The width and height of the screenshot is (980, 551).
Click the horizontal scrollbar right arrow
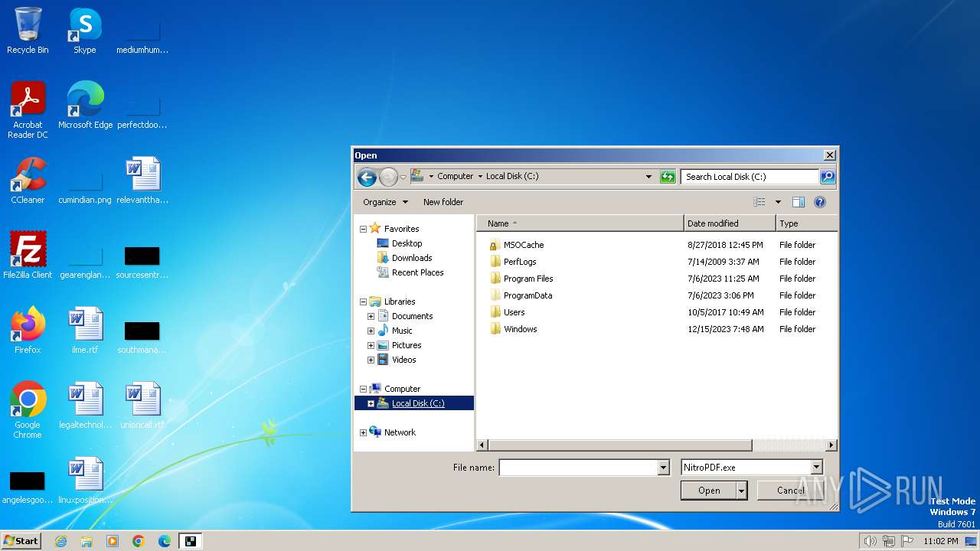(831, 445)
